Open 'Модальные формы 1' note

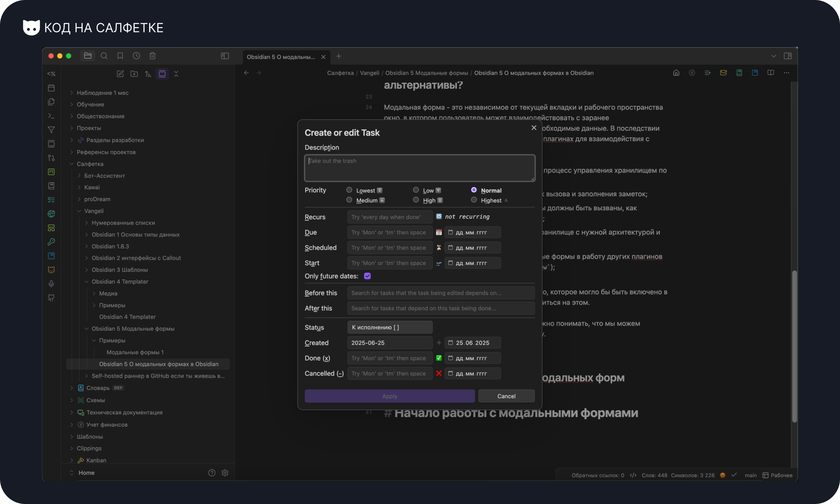pos(135,352)
